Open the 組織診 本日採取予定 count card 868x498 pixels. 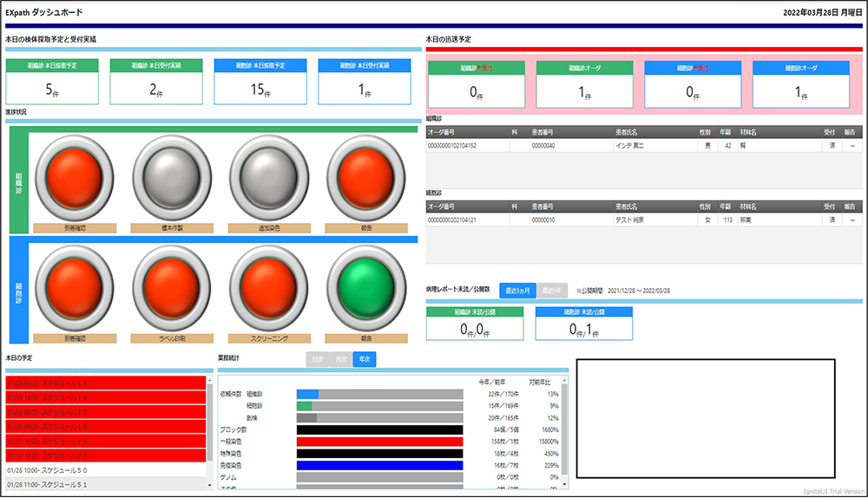pos(52,82)
